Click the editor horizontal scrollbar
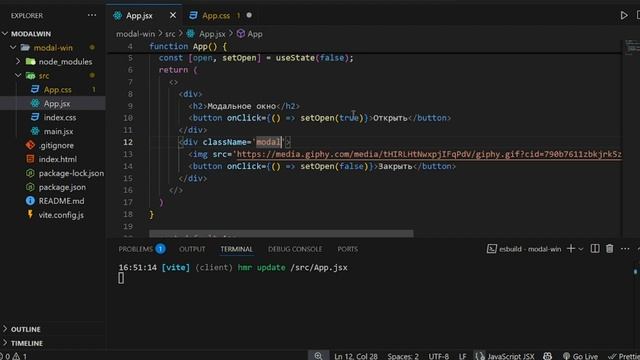 [281, 234]
